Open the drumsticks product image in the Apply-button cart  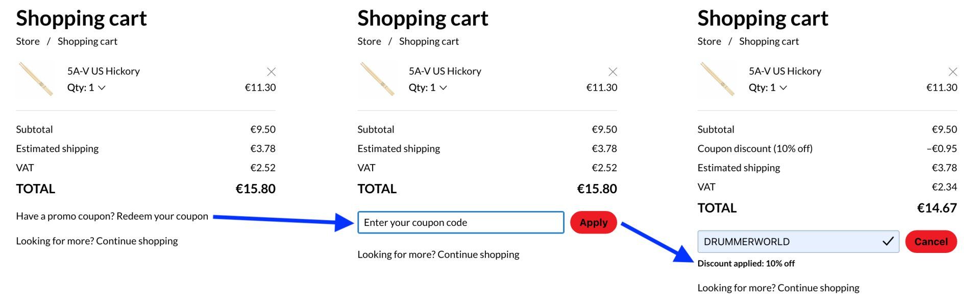pos(377,79)
